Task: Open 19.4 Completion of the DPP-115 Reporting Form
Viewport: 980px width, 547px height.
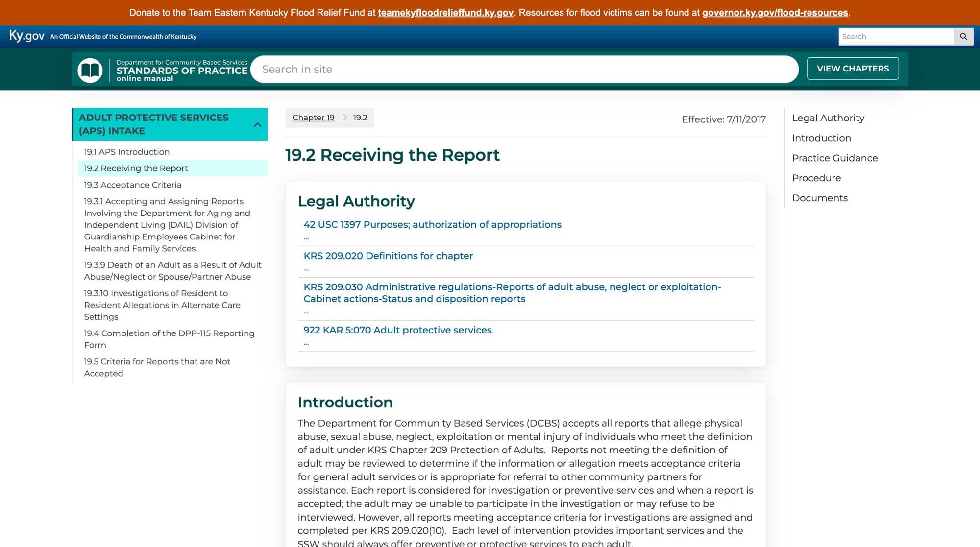Action: tap(169, 339)
